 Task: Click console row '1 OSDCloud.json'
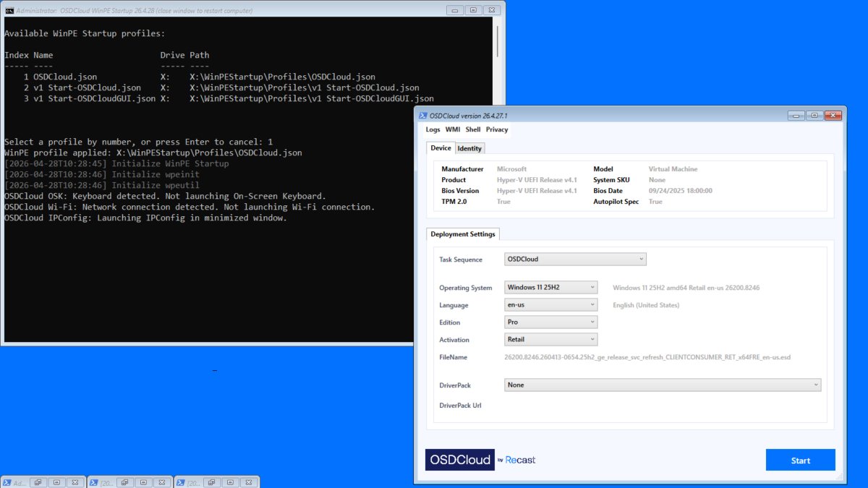click(199, 77)
